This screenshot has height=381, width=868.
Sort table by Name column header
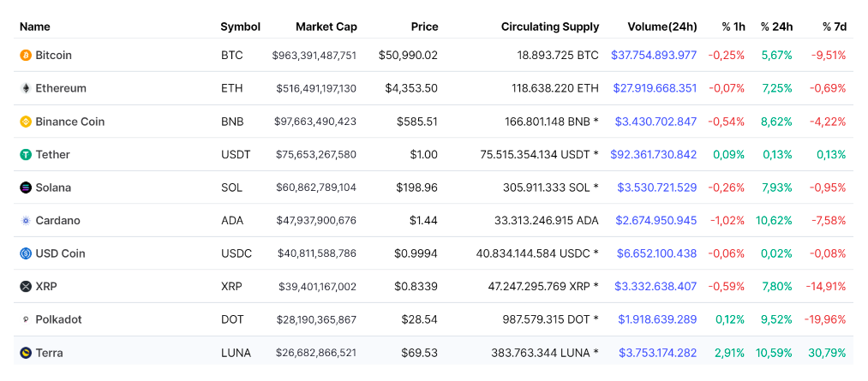tap(35, 27)
